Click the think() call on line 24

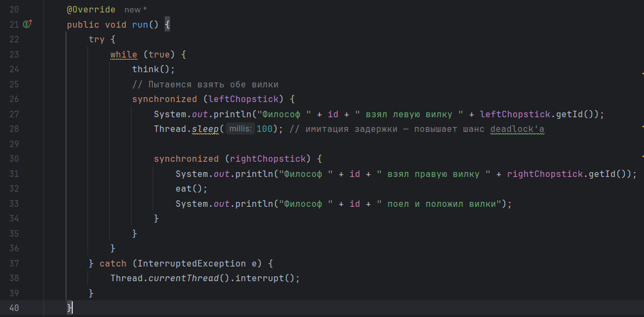pos(154,69)
